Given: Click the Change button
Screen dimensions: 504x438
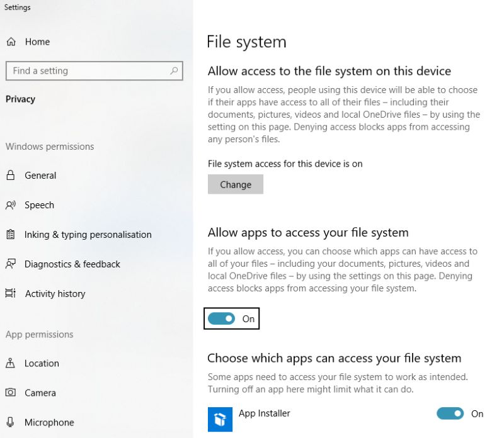Looking at the screenshot, I should click(236, 184).
